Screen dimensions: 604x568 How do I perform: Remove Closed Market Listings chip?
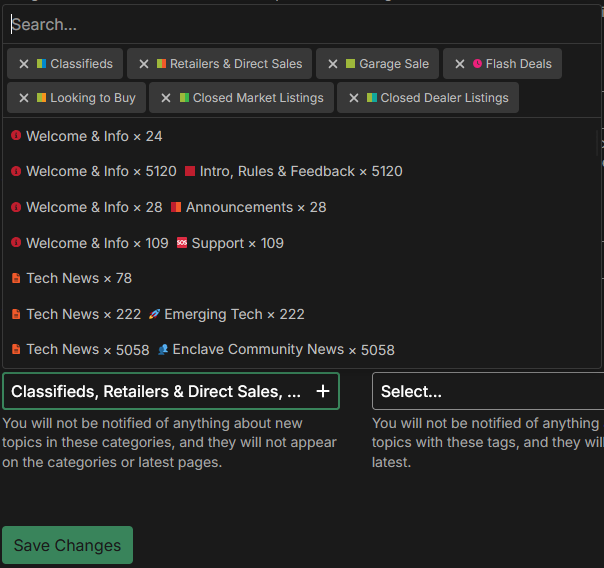click(x=166, y=98)
